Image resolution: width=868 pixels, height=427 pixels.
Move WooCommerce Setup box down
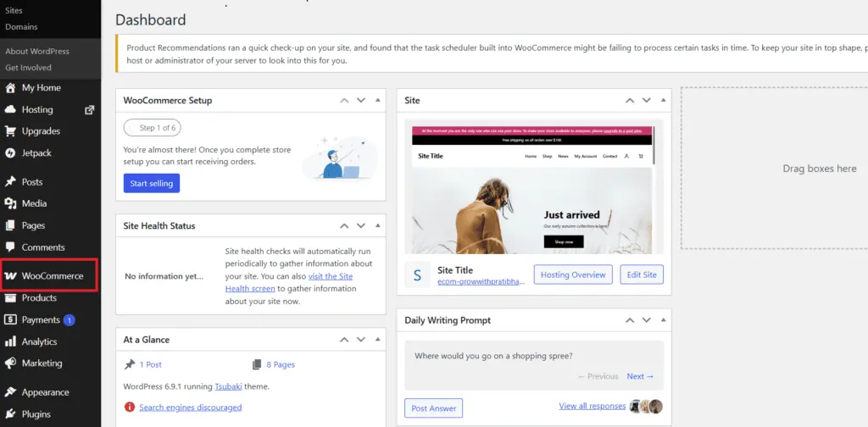[x=361, y=100]
